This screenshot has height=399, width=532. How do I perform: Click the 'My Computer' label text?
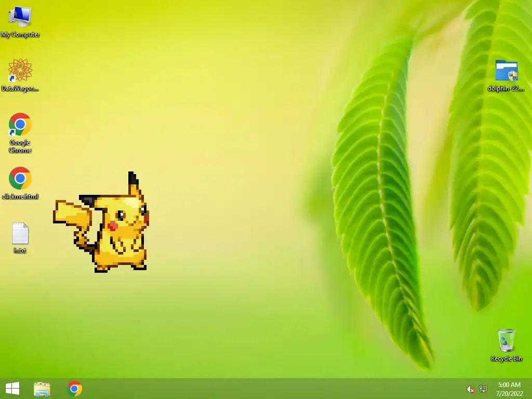coord(20,34)
